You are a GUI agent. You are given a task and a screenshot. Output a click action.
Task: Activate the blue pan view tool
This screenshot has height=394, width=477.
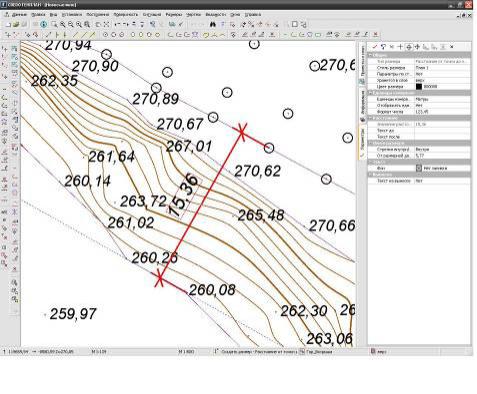pyautogui.click(x=44, y=24)
